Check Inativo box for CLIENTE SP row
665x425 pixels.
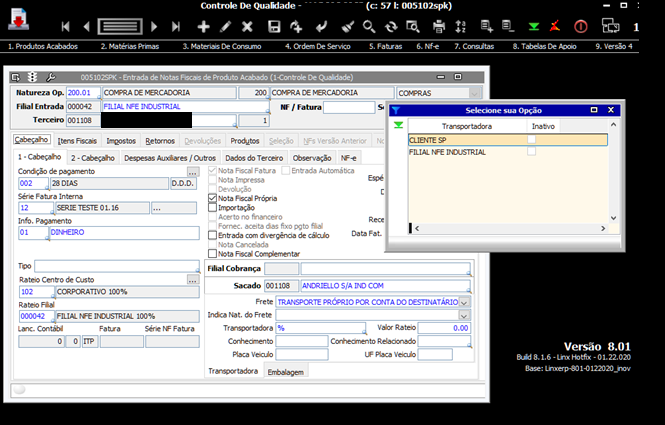pyautogui.click(x=532, y=140)
